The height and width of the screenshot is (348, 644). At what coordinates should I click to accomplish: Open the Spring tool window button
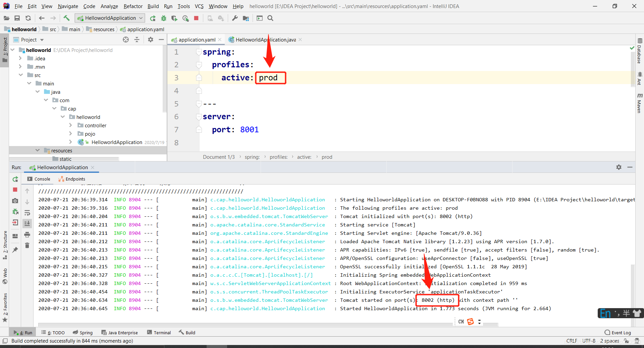[83, 333]
